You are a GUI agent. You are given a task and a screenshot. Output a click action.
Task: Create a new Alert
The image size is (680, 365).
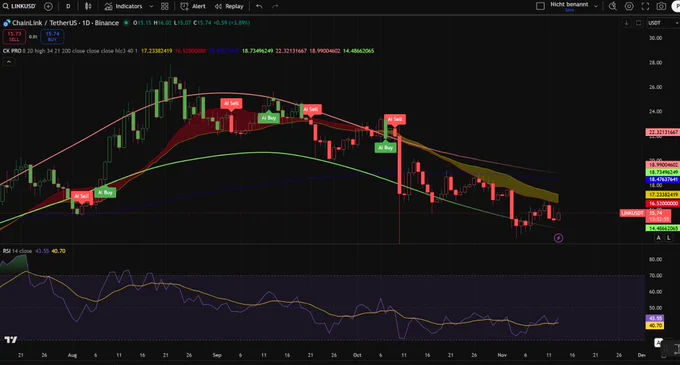[193, 6]
